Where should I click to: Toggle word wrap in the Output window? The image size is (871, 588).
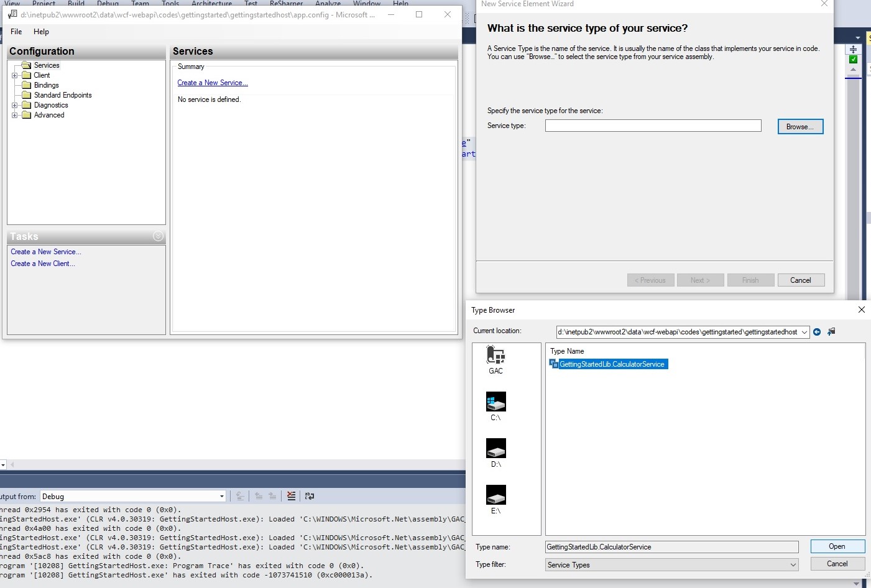tap(310, 496)
